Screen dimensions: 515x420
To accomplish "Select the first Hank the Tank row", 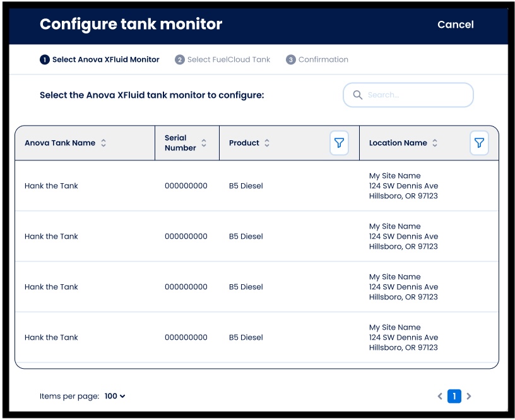I will (257, 186).
